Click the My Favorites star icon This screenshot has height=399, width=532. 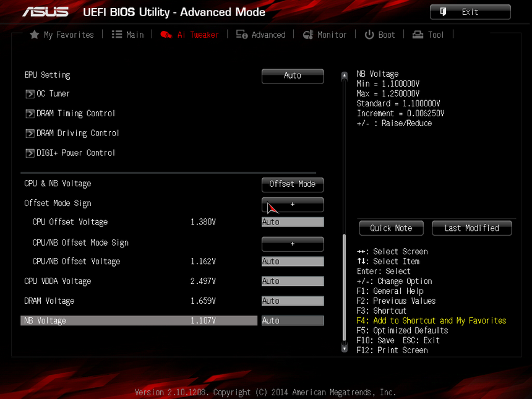[x=34, y=34]
